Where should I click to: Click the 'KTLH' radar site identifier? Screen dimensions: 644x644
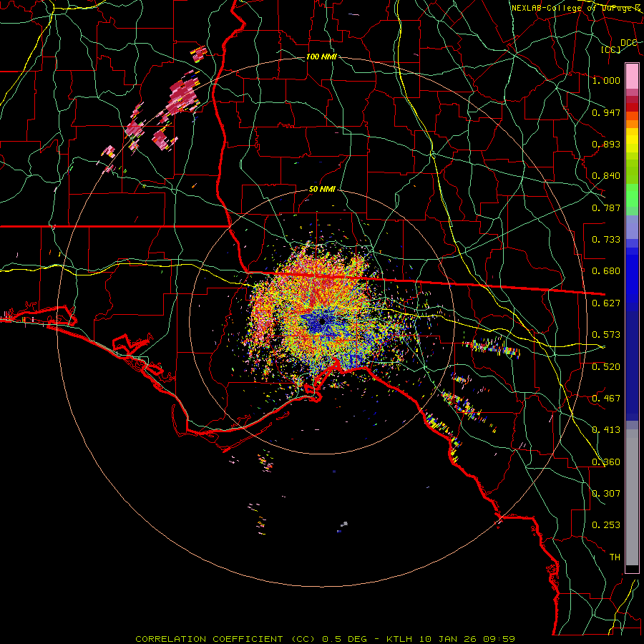click(x=399, y=639)
